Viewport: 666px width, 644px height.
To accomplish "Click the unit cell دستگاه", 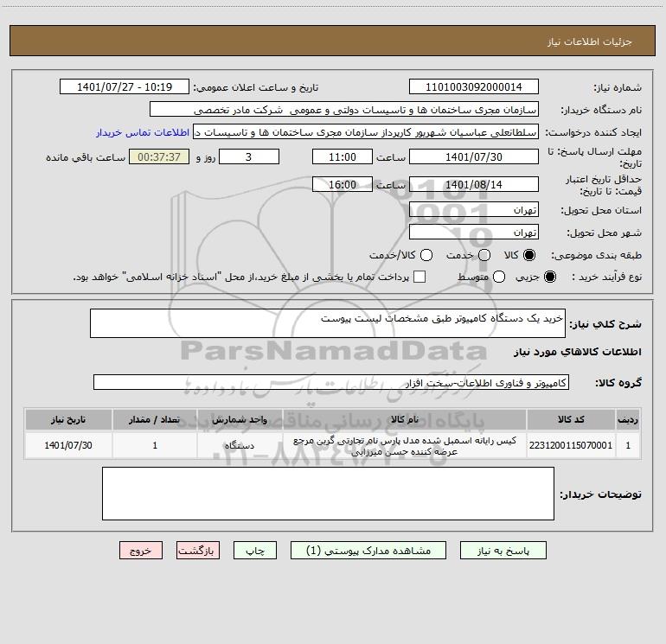I will (x=240, y=445).
